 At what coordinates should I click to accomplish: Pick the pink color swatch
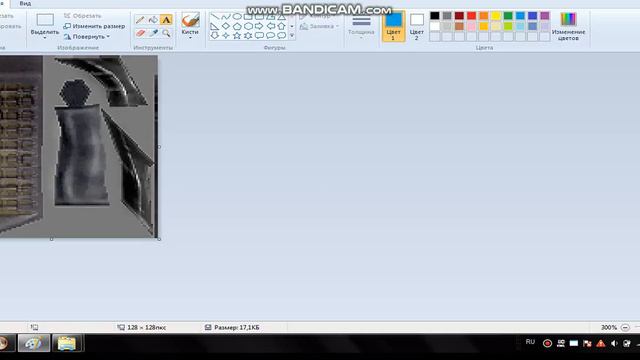(x=471, y=26)
